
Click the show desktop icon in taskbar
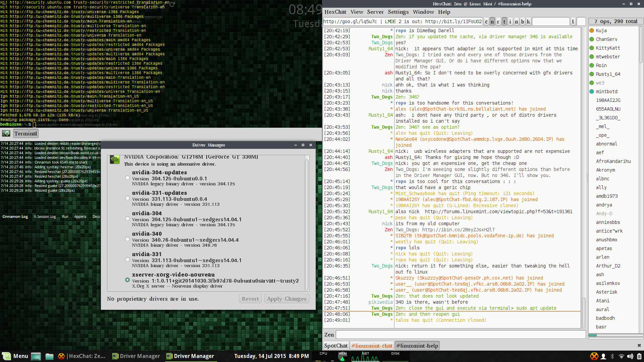(x=36, y=356)
